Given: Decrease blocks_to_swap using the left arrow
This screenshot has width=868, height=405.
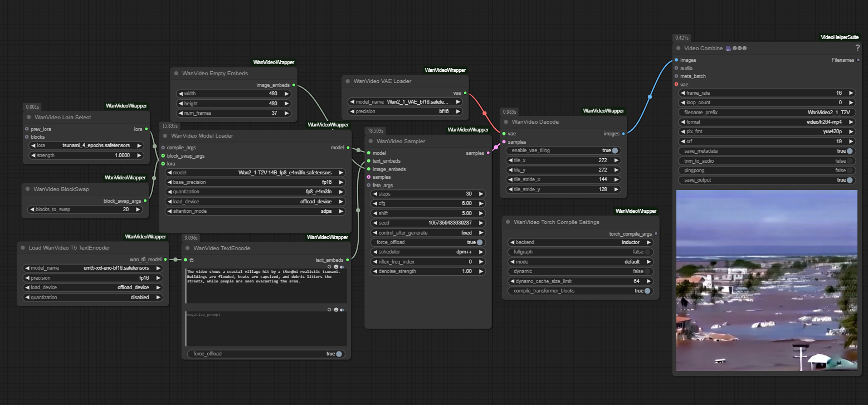Looking at the screenshot, I should [x=32, y=209].
